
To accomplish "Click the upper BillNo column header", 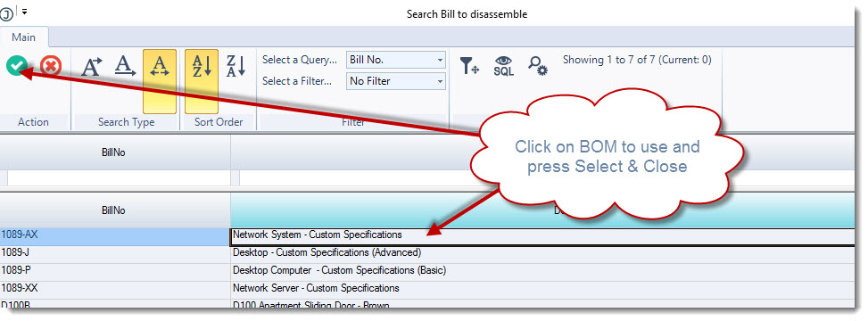I will [114, 152].
